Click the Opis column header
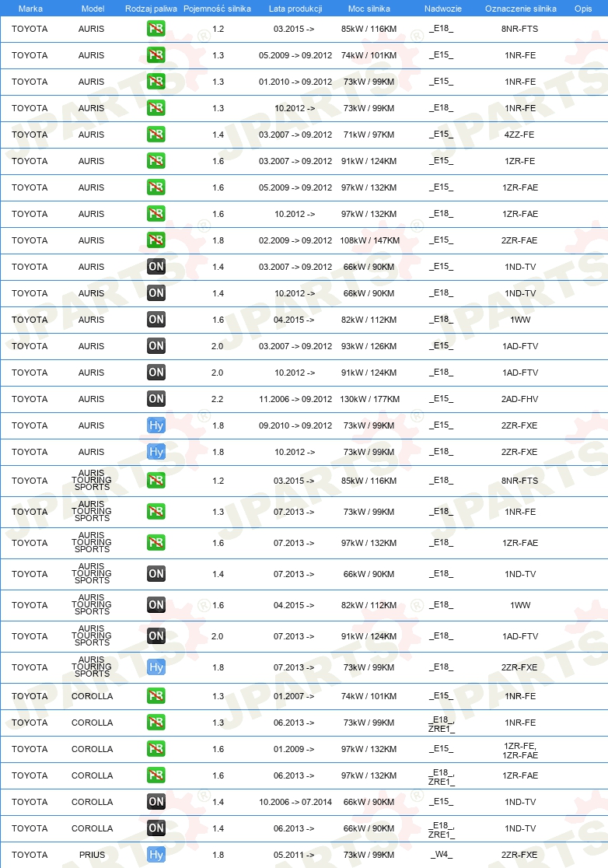608x868 pixels. click(x=583, y=9)
